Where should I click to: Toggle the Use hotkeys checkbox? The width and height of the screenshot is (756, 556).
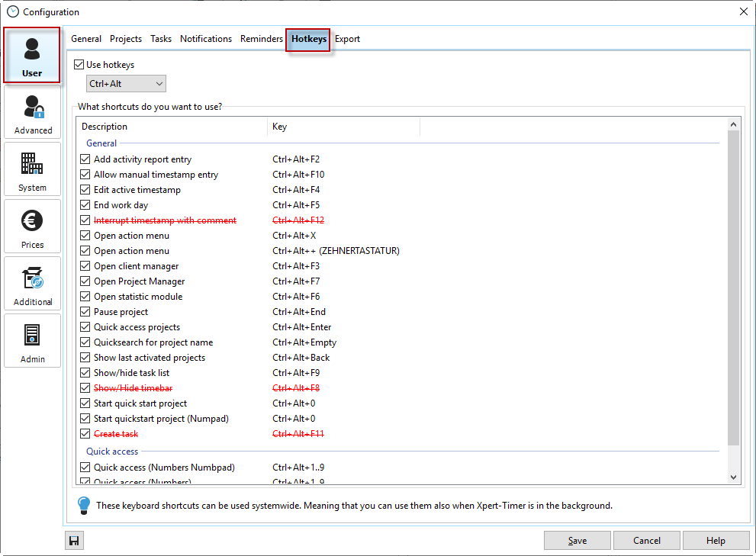79,65
